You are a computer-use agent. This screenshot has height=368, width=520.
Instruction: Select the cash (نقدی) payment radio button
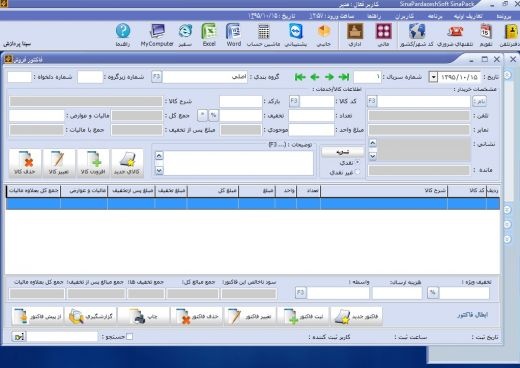click(357, 163)
